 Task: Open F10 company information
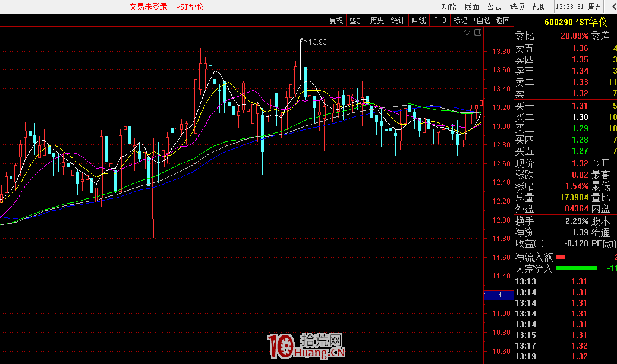(x=439, y=20)
